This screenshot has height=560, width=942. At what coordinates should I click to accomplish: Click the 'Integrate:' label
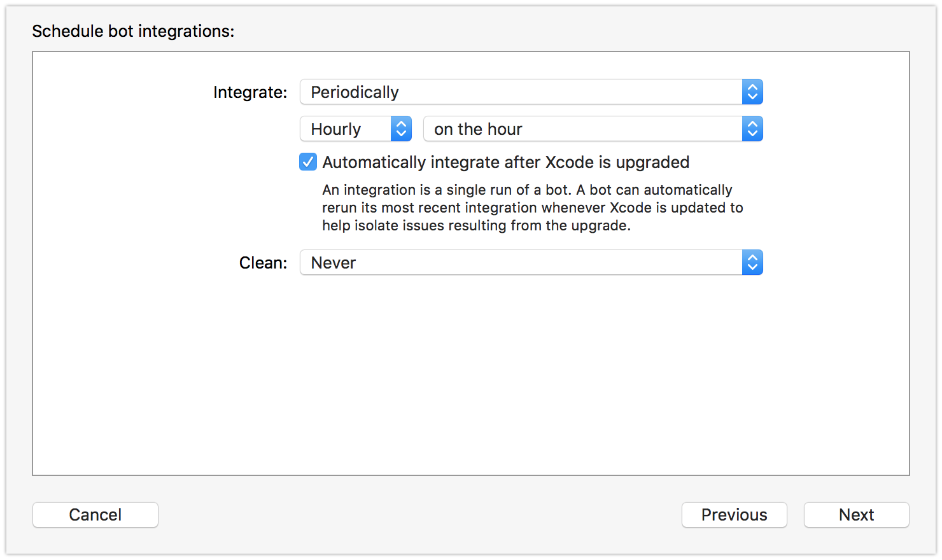[250, 93]
